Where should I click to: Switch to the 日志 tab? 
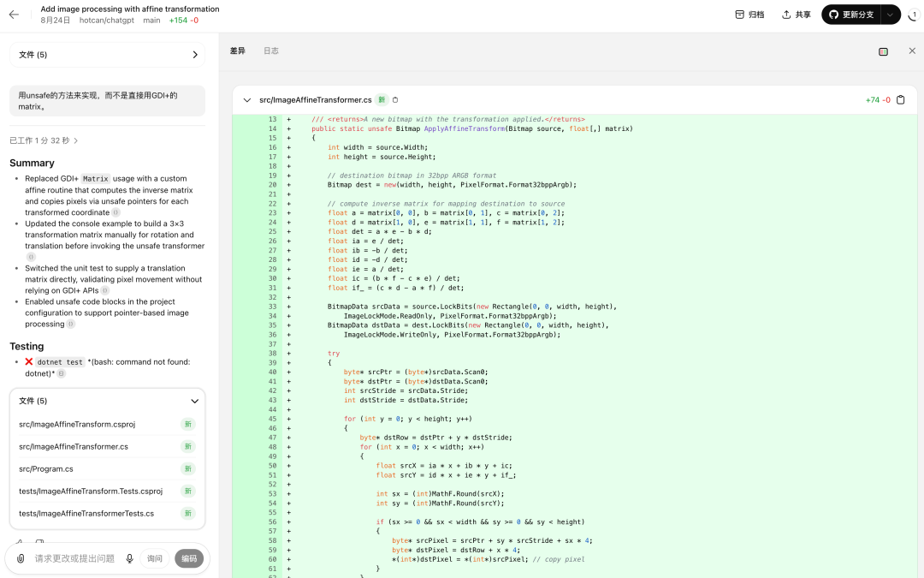click(271, 51)
